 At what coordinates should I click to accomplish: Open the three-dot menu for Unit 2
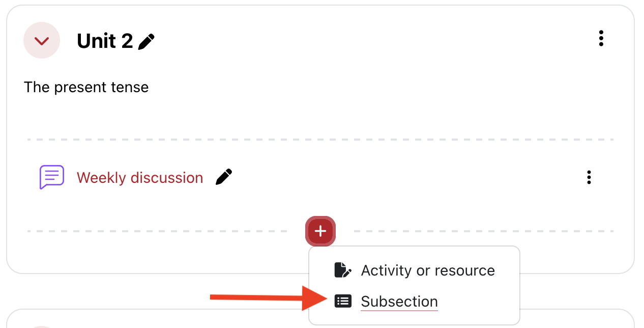pyautogui.click(x=601, y=38)
